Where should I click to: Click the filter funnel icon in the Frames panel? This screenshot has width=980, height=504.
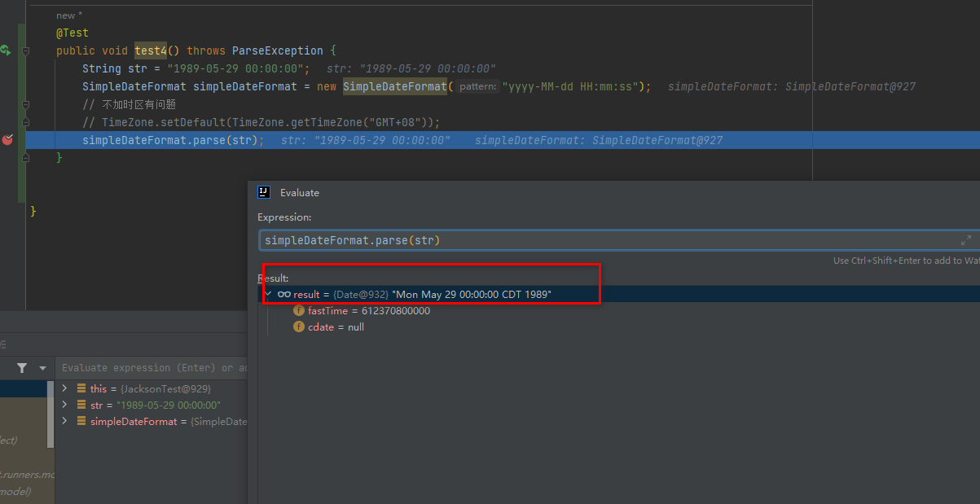tap(22, 368)
